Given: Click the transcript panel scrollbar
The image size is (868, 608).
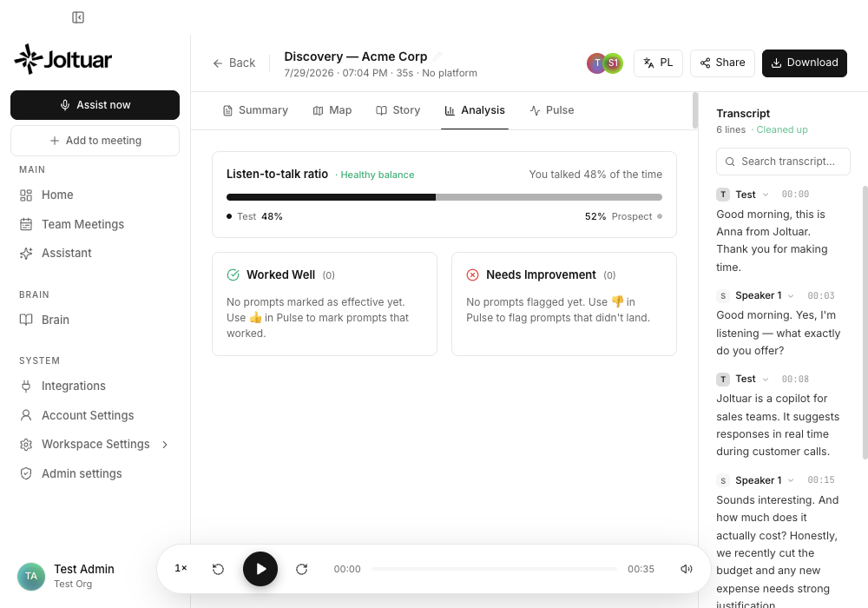Looking at the screenshot, I should 865,322.
